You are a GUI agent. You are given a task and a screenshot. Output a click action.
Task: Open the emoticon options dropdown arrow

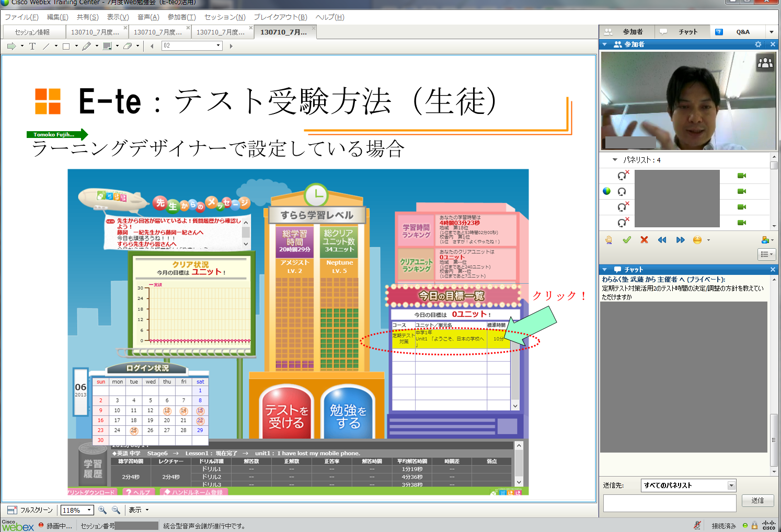pos(708,240)
